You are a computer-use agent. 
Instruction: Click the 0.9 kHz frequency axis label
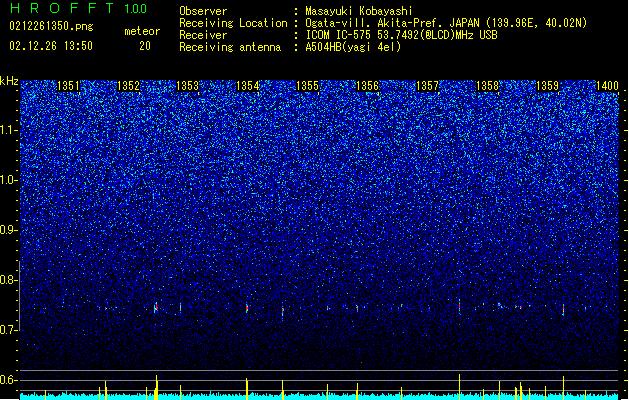(x=9, y=230)
